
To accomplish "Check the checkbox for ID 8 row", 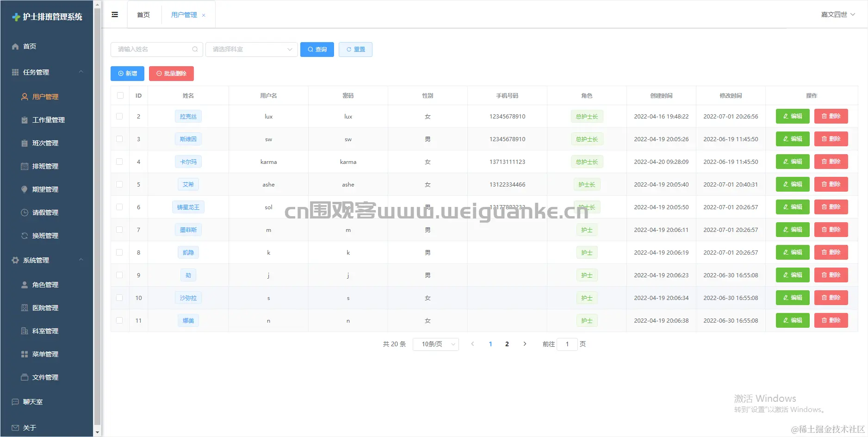I will pyautogui.click(x=119, y=252).
